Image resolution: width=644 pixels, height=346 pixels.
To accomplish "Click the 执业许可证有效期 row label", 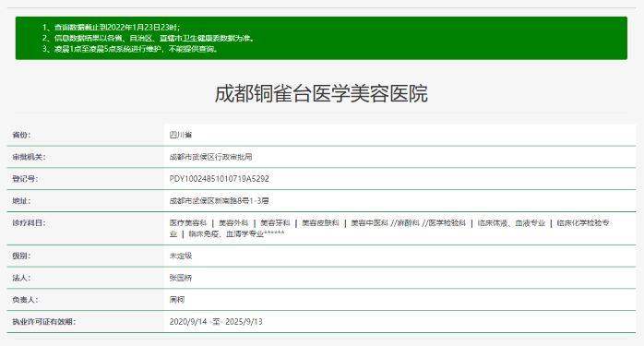I will (44, 321).
